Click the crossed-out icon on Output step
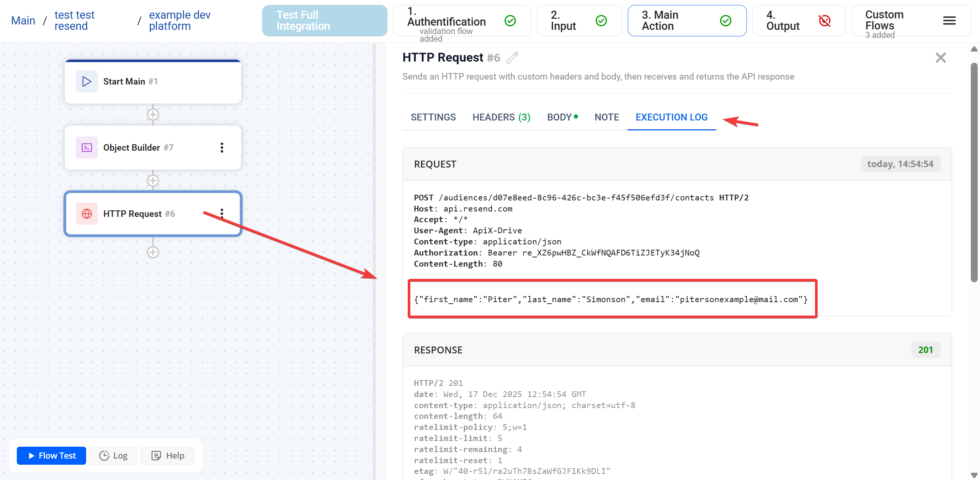 coord(825,21)
